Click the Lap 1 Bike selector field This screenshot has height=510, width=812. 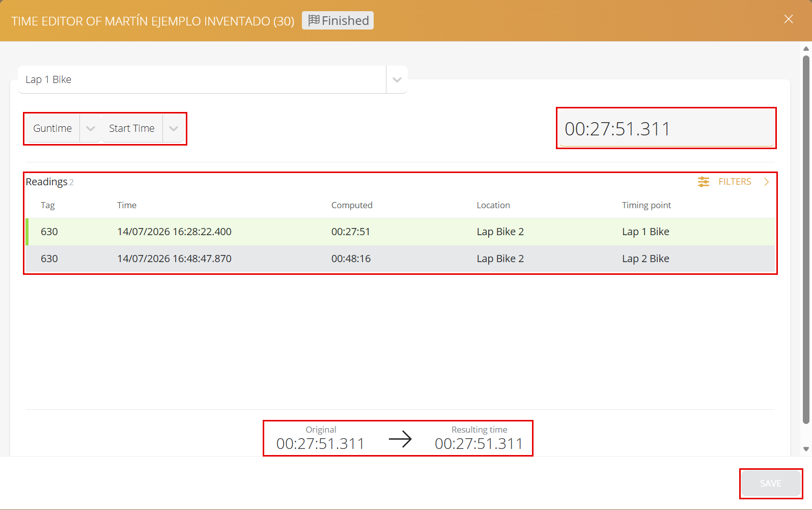click(x=202, y=79)
